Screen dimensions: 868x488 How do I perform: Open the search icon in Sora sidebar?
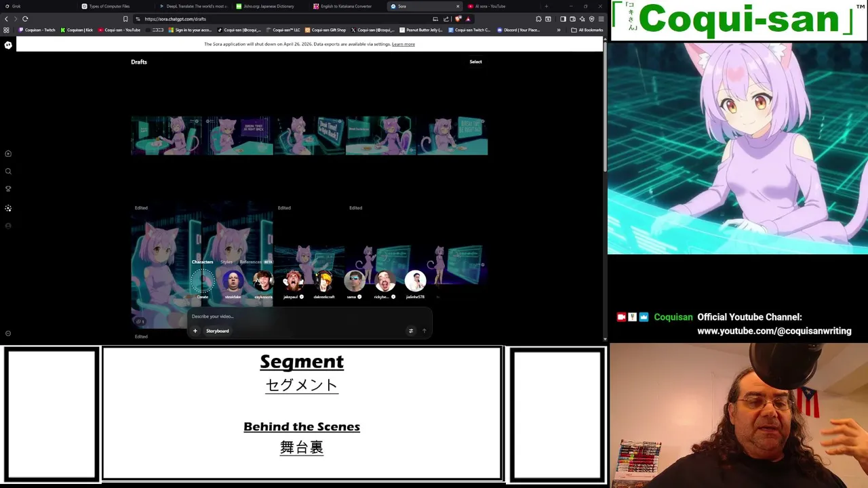pyautogui.click(x=8, y=171)
